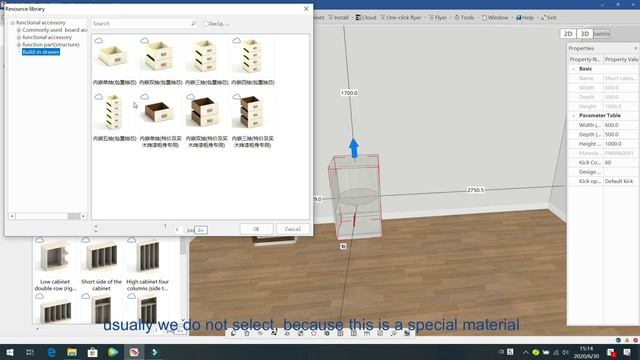
Task: Expand the Commonly used board accessory node
Action: [x=19, y=30]
